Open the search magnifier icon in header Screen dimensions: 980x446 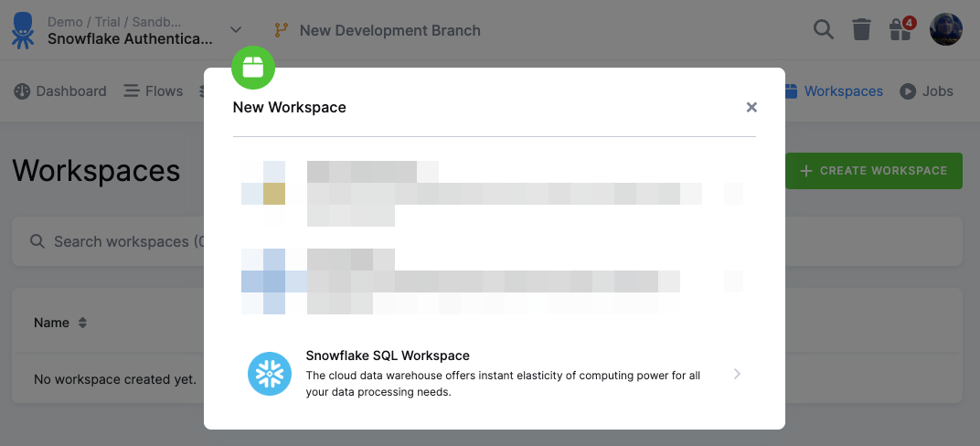[x=823, y=29]
